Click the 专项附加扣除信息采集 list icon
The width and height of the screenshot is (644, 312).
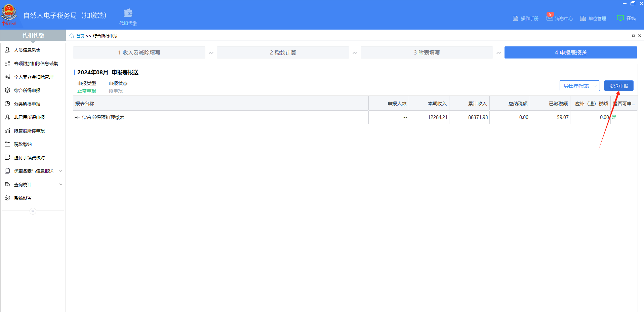(x=7, y=63)
